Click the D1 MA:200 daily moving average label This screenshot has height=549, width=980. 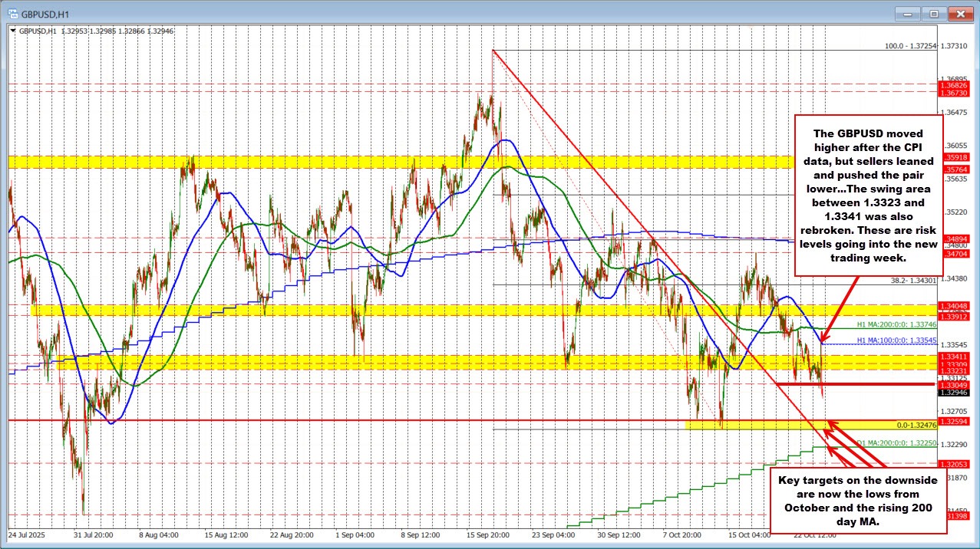[895, 442]
